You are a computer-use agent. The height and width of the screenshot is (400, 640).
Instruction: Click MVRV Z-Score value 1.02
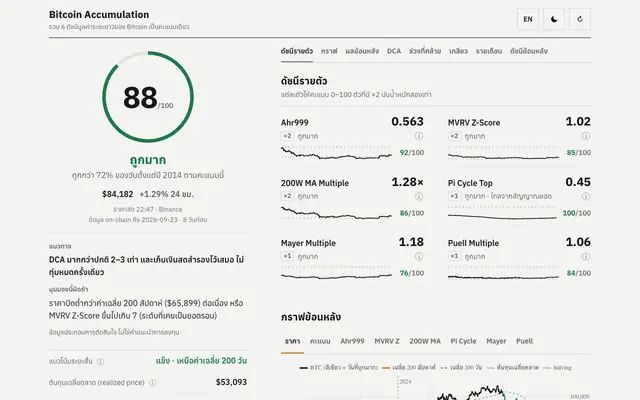tap(578, 121)
